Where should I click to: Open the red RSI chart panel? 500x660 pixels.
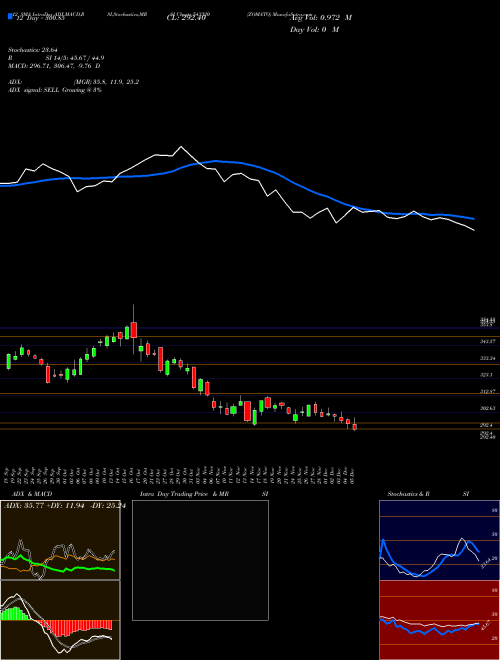439,620
